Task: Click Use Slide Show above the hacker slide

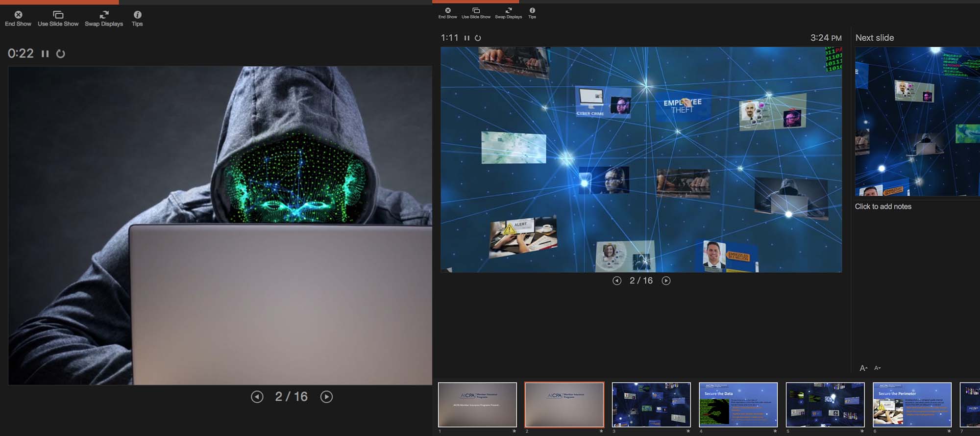Action: point(58,19)
